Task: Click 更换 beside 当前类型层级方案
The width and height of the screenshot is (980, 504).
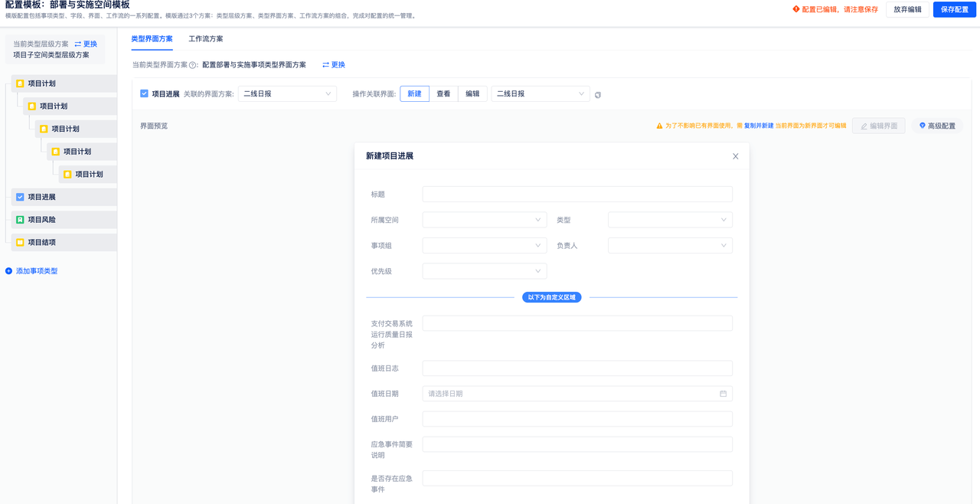Action: point(86,44)
